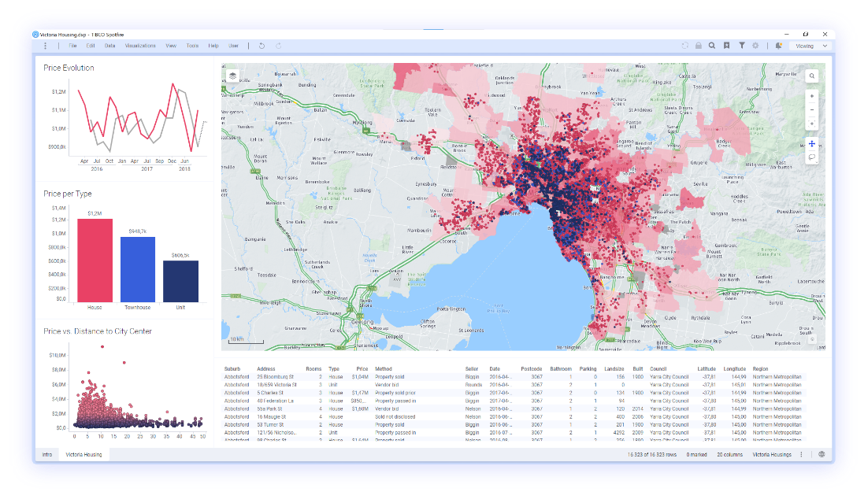The height and width of the screenshot is (499, 868).
Task: Click the Townhouse bar in Price per Type
Action: coord(138,269)
